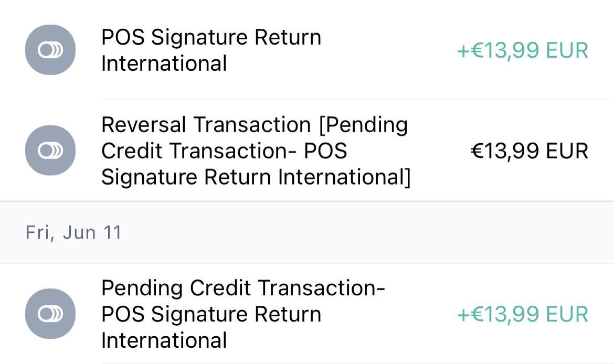Tap the green amount on the Pending Credit Transaction

tap(523, 314)
